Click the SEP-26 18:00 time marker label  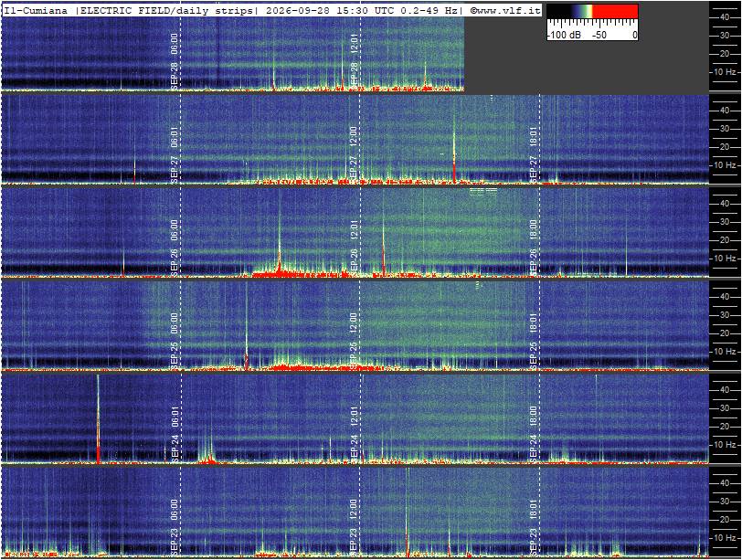point(534,248)
